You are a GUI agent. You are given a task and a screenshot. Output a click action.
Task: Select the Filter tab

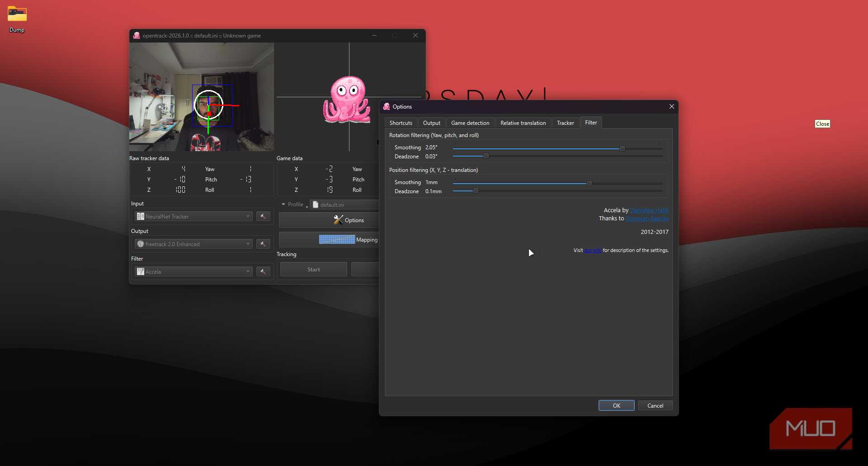(591, 123)
